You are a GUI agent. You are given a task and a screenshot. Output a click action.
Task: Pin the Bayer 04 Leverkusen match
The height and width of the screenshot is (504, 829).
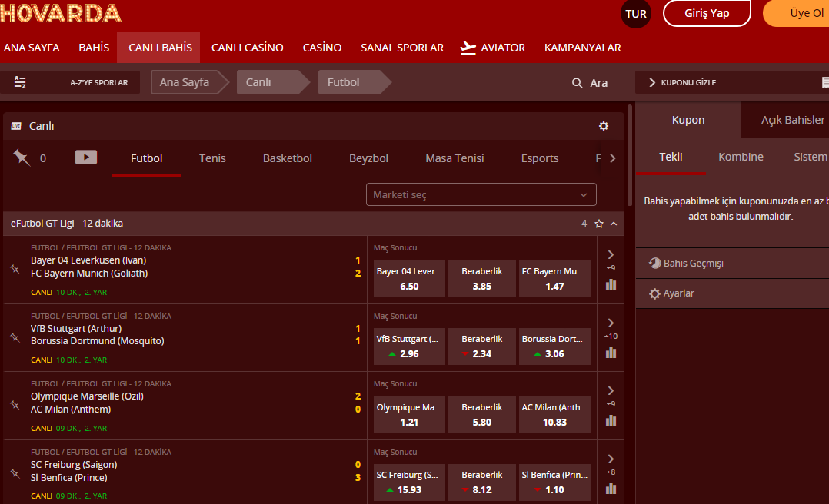tap(15, 270)
